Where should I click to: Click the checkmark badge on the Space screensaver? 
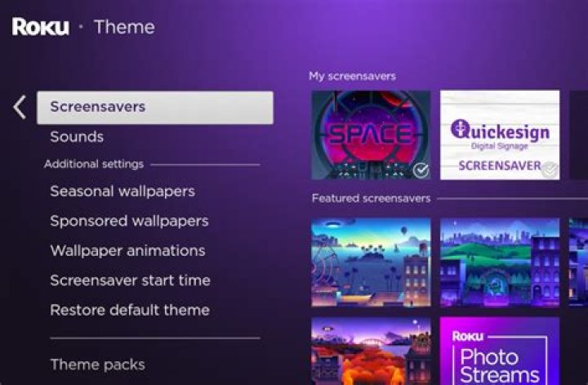[421, 170]
